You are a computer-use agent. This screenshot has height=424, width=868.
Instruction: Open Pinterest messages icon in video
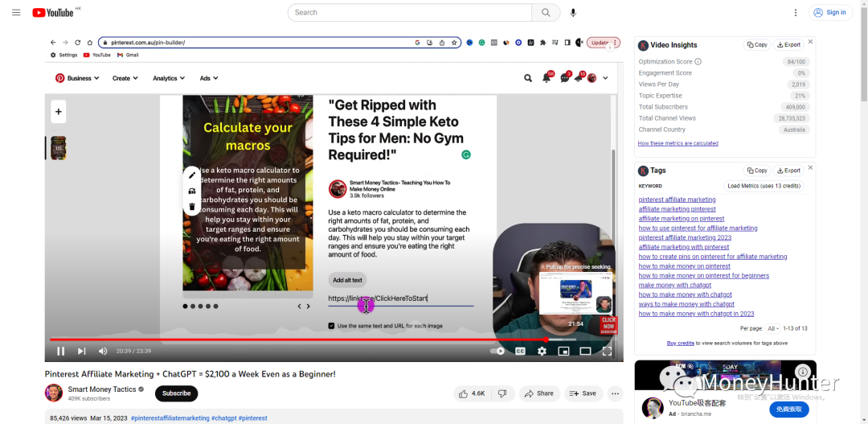point(565,78)
